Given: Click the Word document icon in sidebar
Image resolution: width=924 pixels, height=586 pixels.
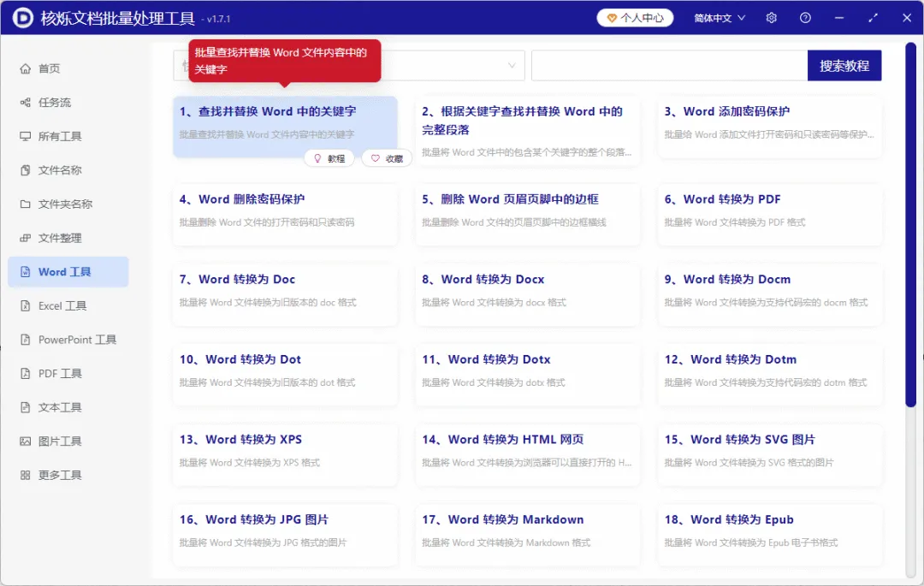Looking at the screenshot, I should point(26,271).
